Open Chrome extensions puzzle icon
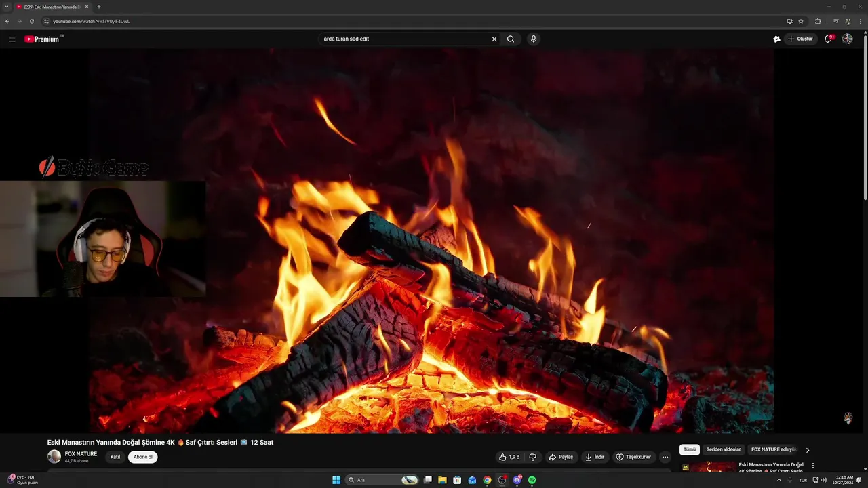This screenshot has width=868, height=488. [818, 21]
